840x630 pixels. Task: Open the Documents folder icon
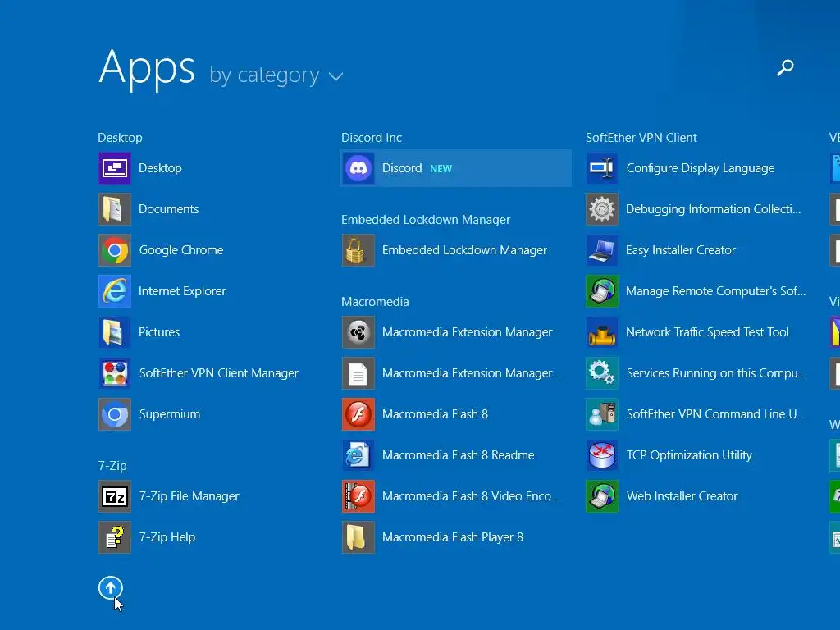point(115,209)
